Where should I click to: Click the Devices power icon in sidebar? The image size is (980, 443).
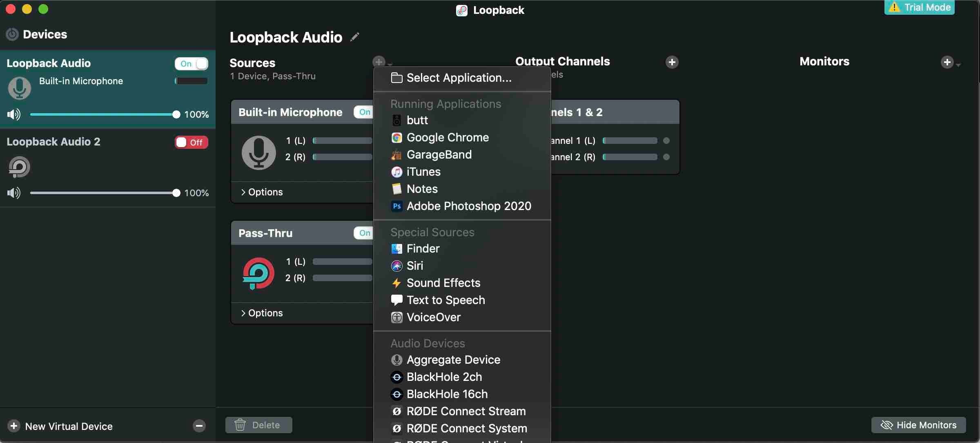point(12,34)
